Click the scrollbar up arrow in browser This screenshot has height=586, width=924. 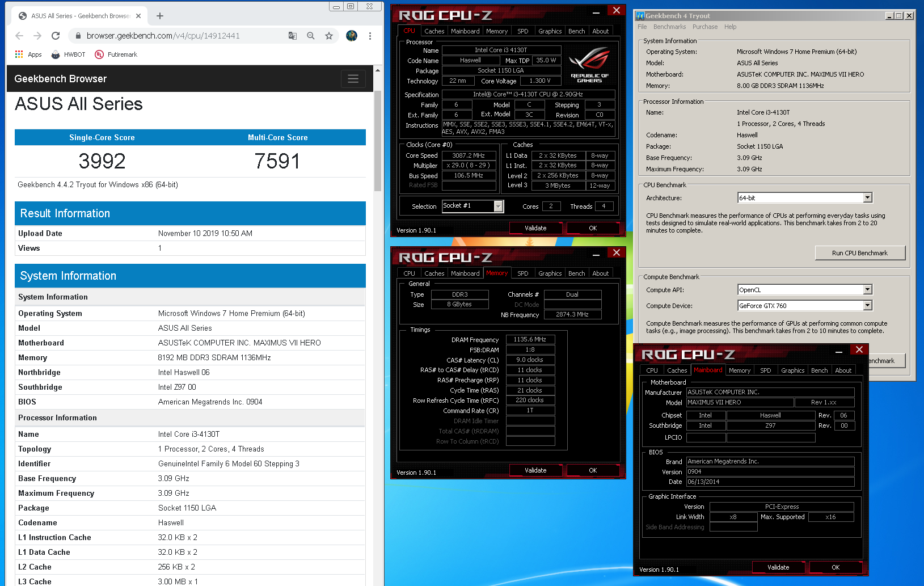[x=378, y=70]
